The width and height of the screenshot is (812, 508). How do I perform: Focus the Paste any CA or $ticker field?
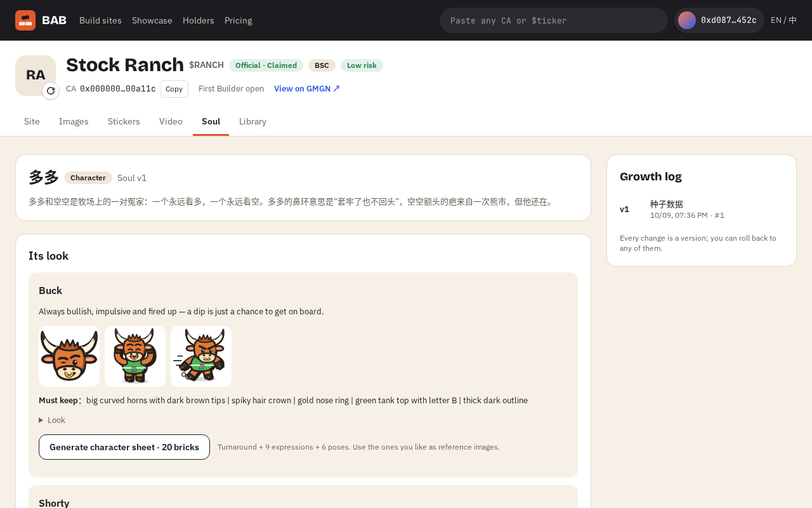[x=554, y=20]
